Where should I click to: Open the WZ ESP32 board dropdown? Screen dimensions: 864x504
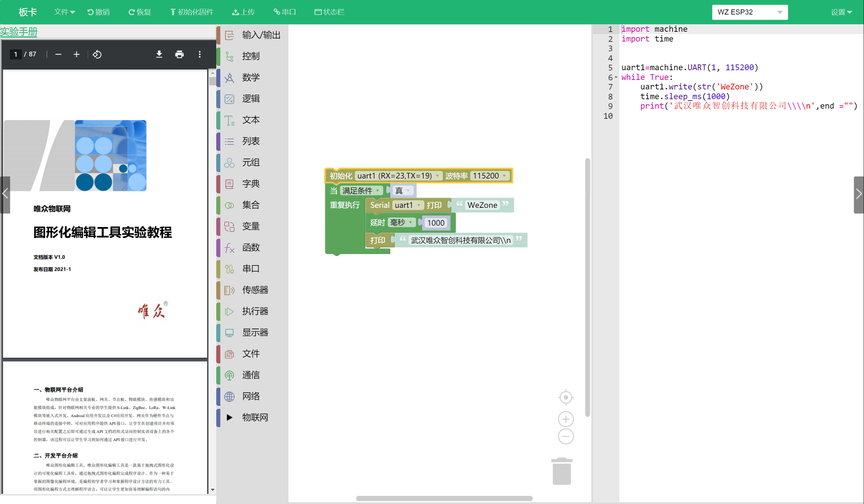coord(750,12)
